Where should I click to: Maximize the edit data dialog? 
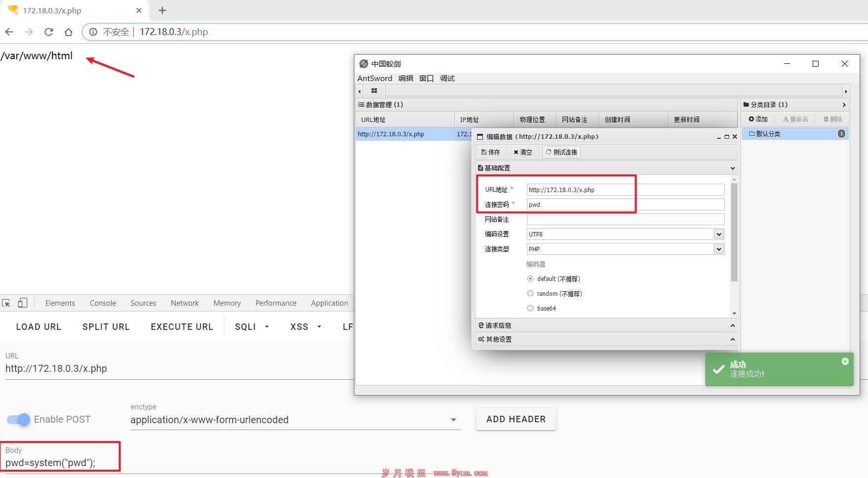click(727, 137)
